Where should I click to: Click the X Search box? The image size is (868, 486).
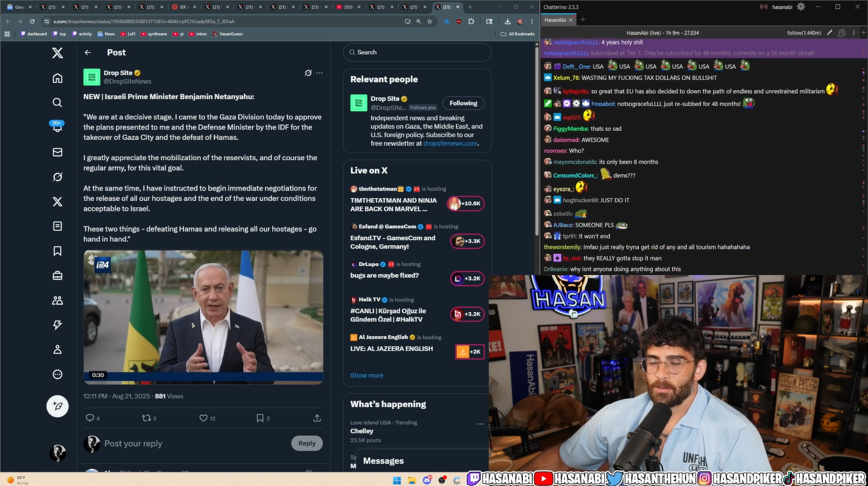point(418,52)
